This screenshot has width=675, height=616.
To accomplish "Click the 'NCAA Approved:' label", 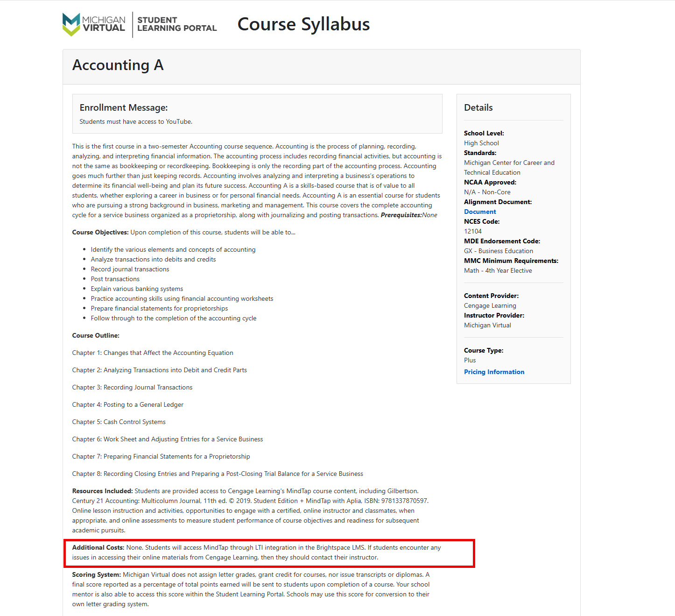I will 490,182.
